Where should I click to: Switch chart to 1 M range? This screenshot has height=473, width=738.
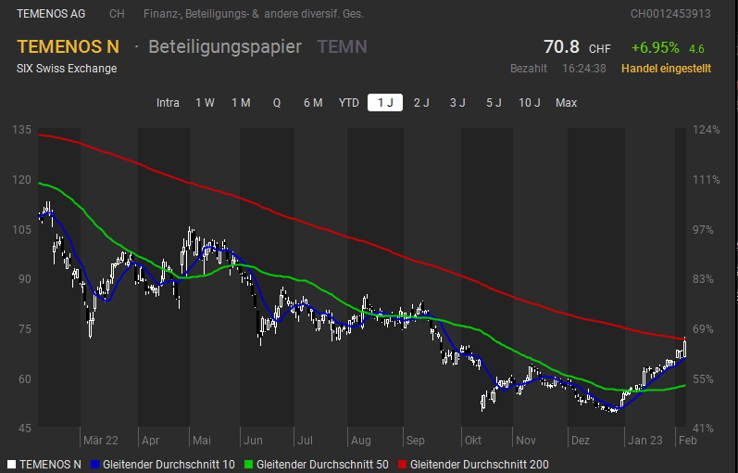point(240,103)
